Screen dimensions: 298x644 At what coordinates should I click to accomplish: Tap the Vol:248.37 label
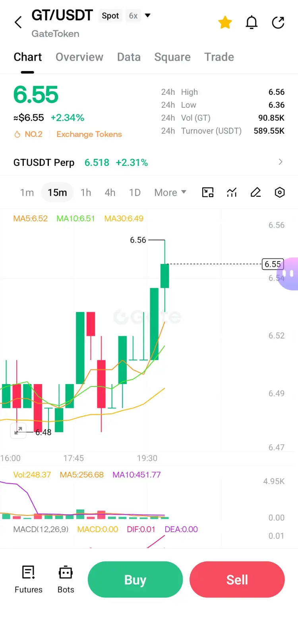click(32, 475)
